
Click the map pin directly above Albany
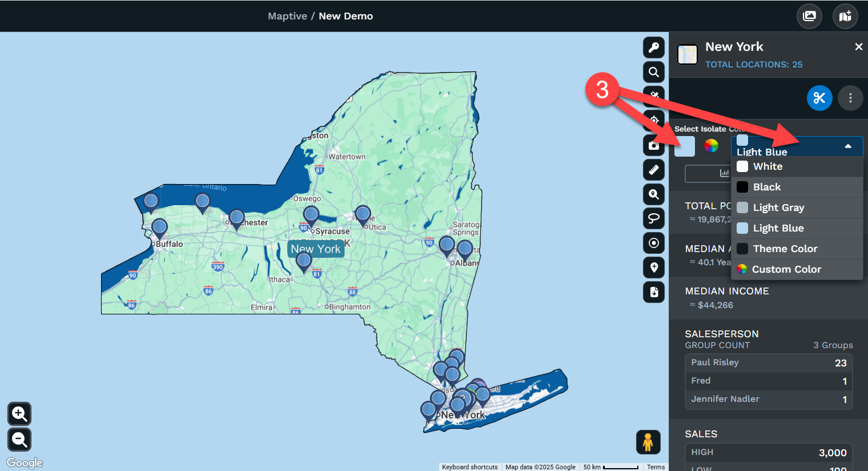point(465,250)
